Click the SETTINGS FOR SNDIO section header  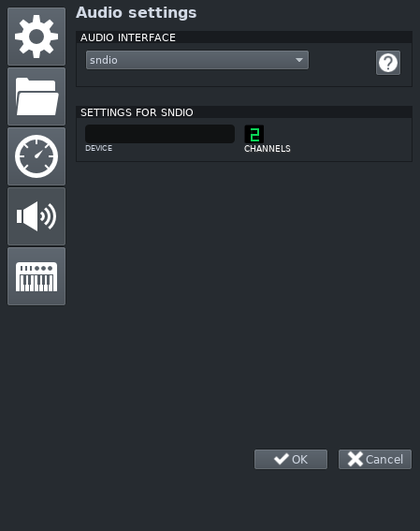pyautogui.click(x=137, y=112)
